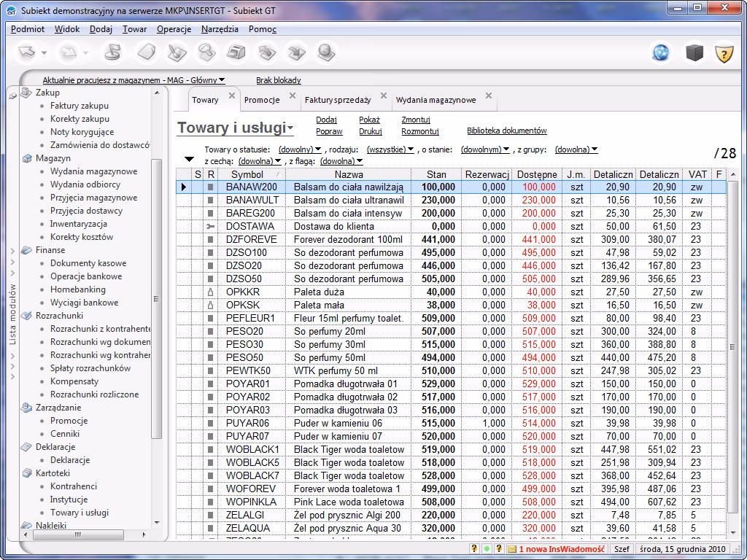Screen dimensions: 747x560
Task: Switch to the Faktury sprzedaży tab
Action: coord(337,100)
